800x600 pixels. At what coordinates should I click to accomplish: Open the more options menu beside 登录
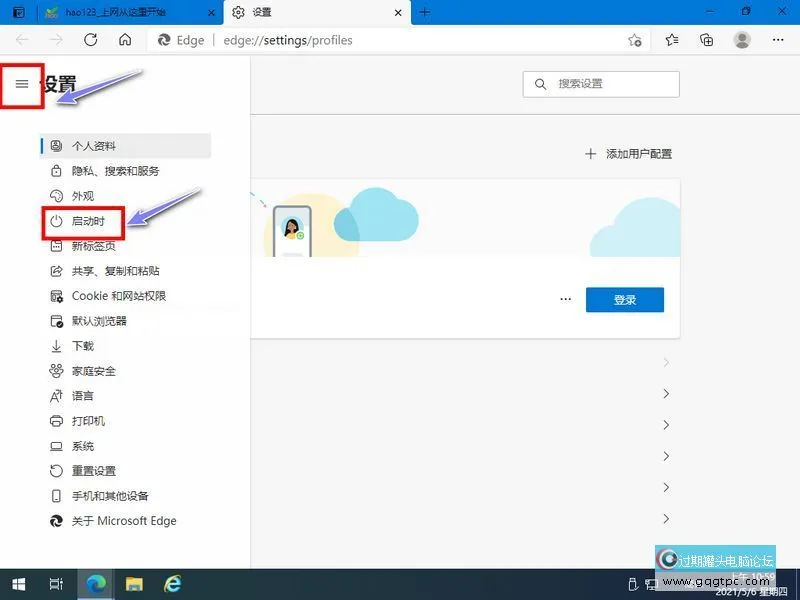click(566, 299)
